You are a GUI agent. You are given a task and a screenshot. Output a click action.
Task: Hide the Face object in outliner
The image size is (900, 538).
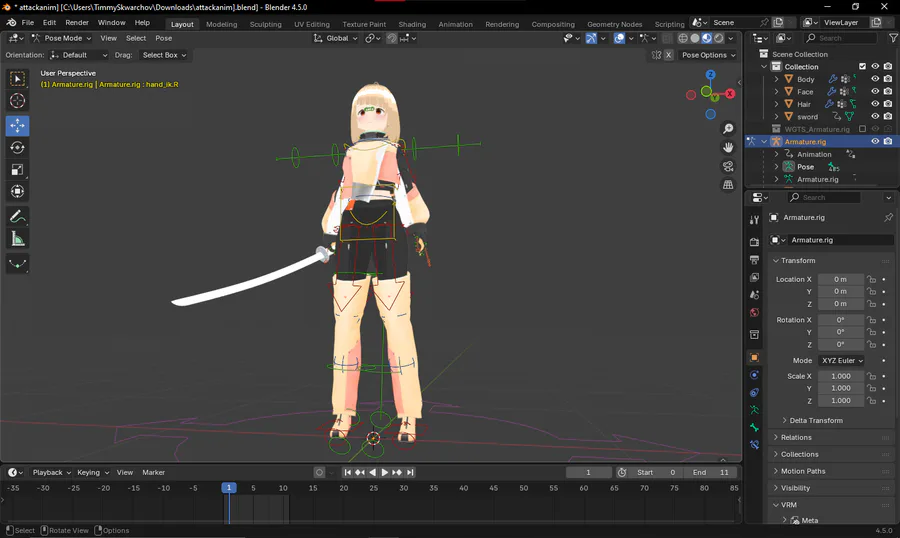coord(875,91)
